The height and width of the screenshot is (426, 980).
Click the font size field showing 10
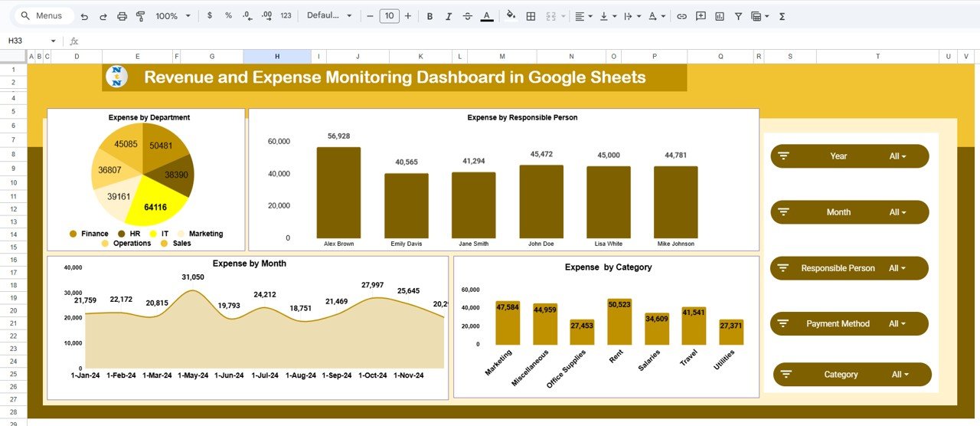pos(389,16)
